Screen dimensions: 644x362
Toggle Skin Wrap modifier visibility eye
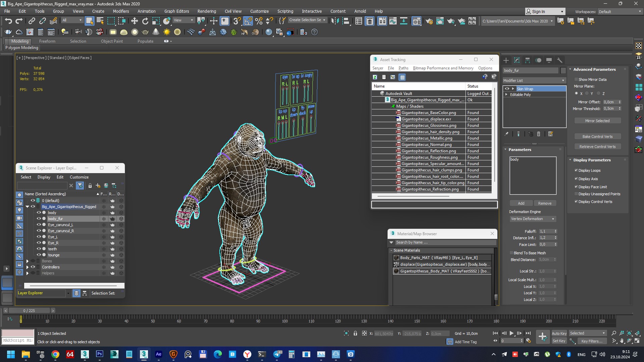pyautogui.click(x=507, y=89)
